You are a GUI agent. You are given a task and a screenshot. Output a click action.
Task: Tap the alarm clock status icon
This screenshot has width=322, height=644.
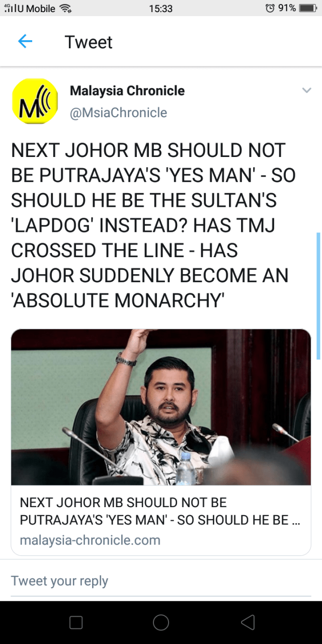click(270, 8)
